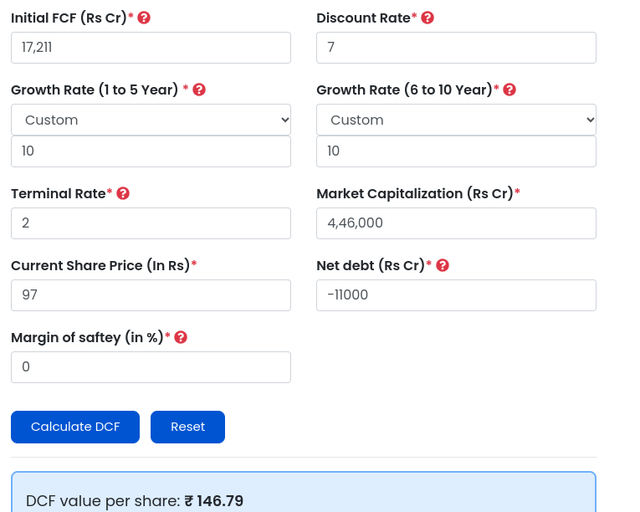Select the Current Share Price field
Viewport: 640px width, 512px height.
(x=151, y=295)
